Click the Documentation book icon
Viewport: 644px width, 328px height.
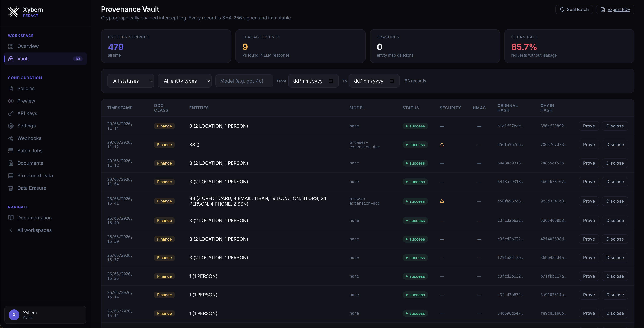(11, 218)
